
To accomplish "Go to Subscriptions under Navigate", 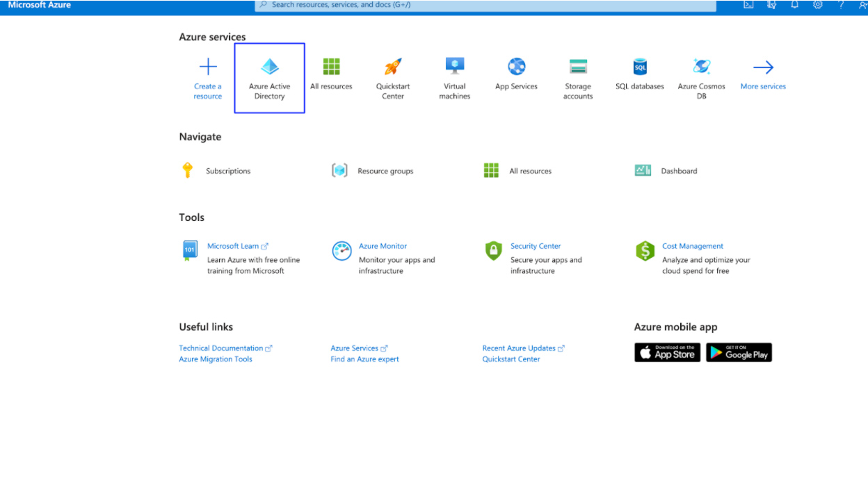I will (x=227, y=171).
